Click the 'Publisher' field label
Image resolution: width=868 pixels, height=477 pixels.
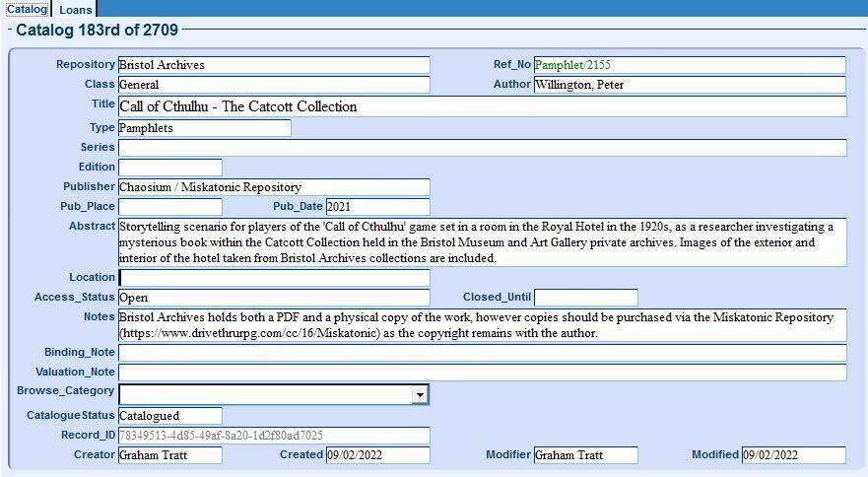point(89,186)
